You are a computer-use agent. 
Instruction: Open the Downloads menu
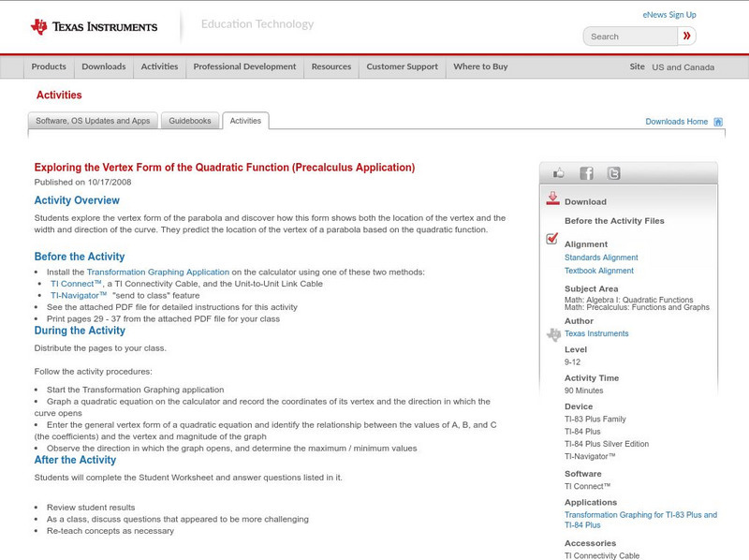coord(104,66)
